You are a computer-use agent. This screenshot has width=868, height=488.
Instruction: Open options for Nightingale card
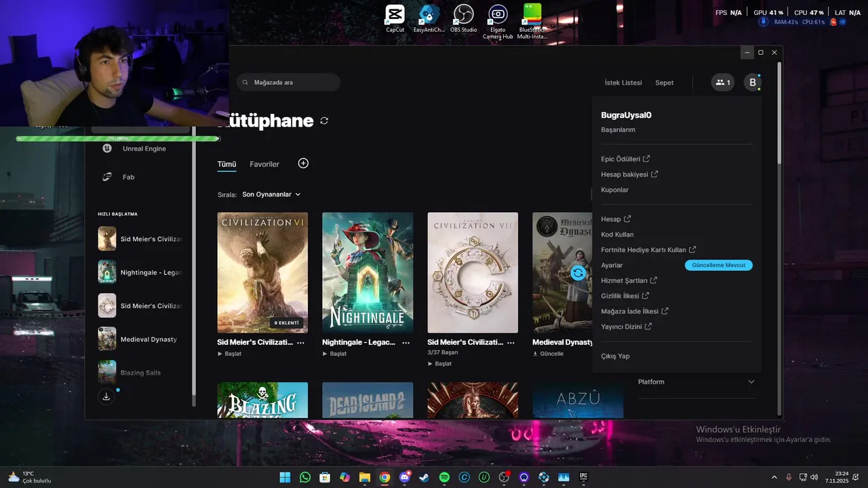(406, 343)
